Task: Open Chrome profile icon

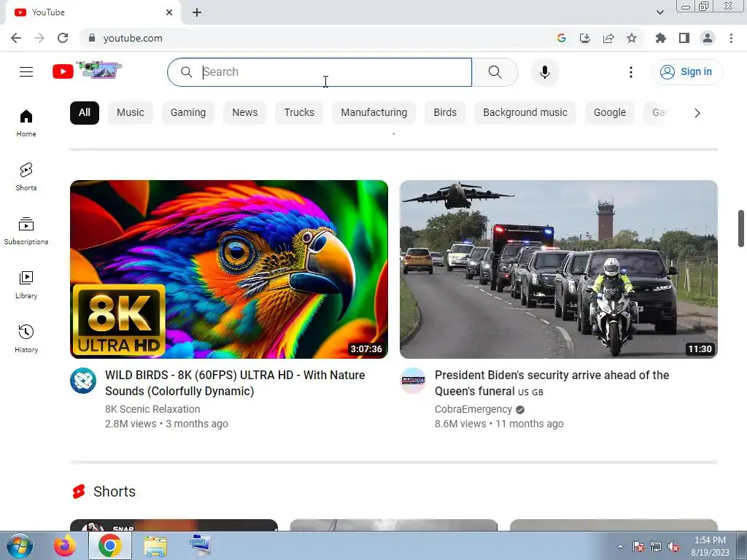Action: pyautogui.click(x=708, y=38)
